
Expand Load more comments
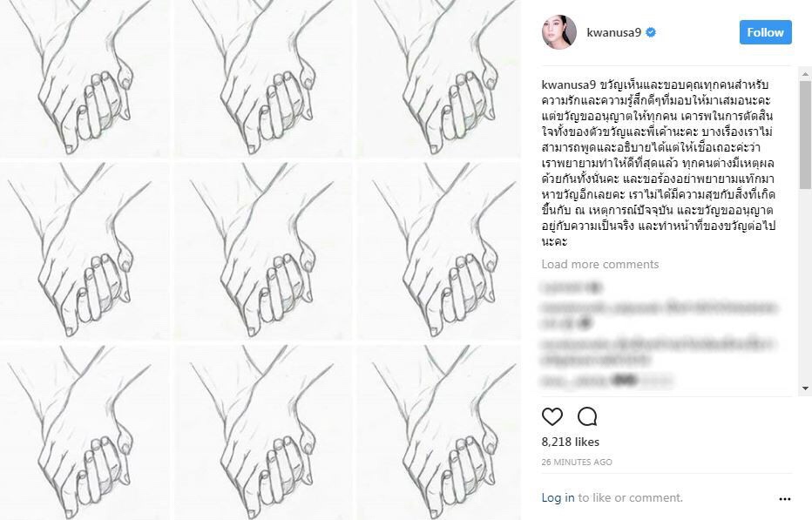click(x=600, y=264)
